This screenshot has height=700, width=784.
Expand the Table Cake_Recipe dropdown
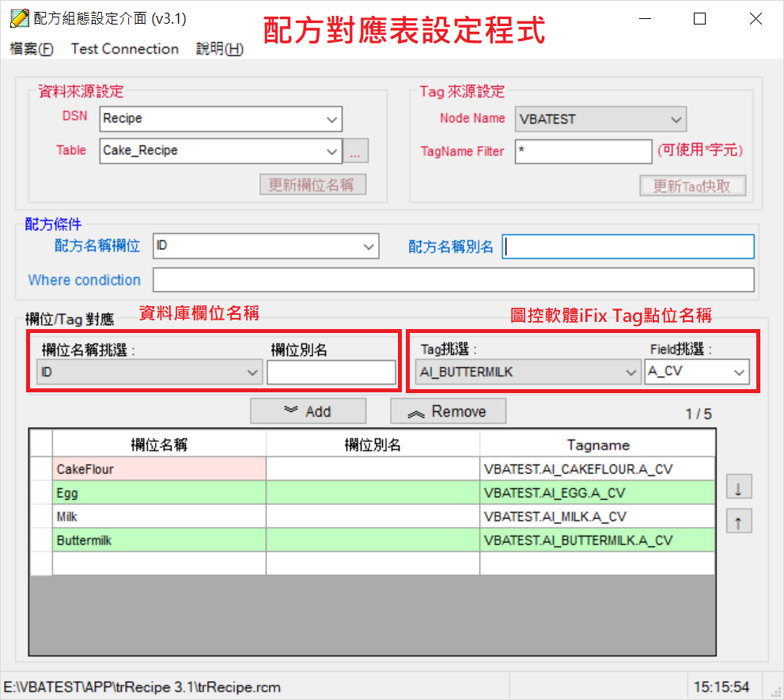tap(331, 151)
